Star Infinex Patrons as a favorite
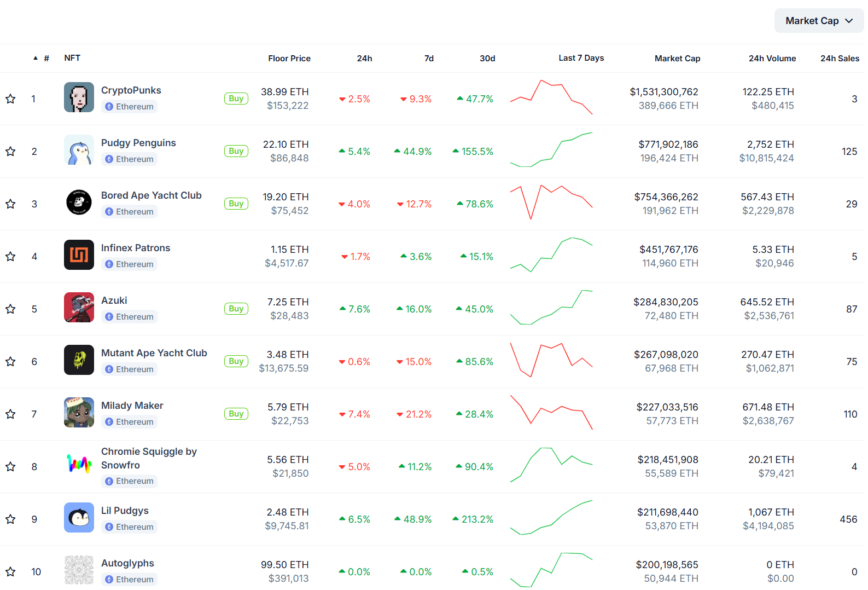The height and width of the screenshot is (590, 868). [10, 257]
